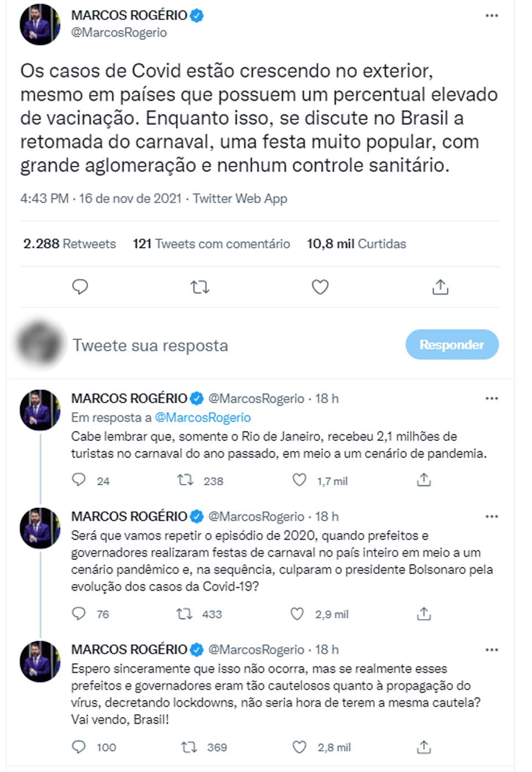Show the 10,8 mil Curtidas list
The width and height of the screenshot is (532, 772).
pyautogui.click(x=356, y=243)
